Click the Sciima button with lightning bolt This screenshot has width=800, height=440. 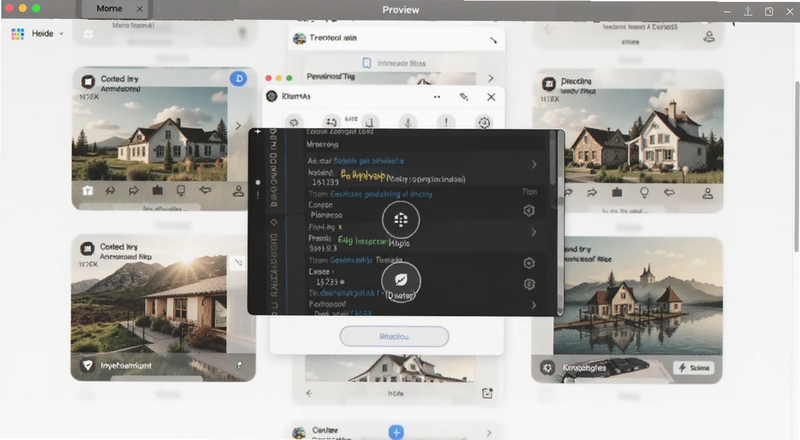point(694,368)
